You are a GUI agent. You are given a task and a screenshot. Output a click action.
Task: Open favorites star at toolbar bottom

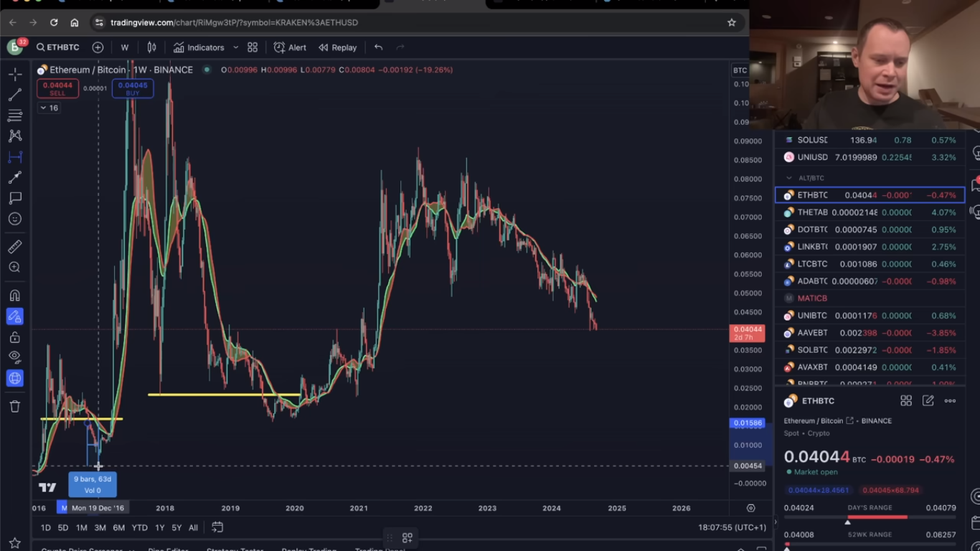[x=15, y=543]
